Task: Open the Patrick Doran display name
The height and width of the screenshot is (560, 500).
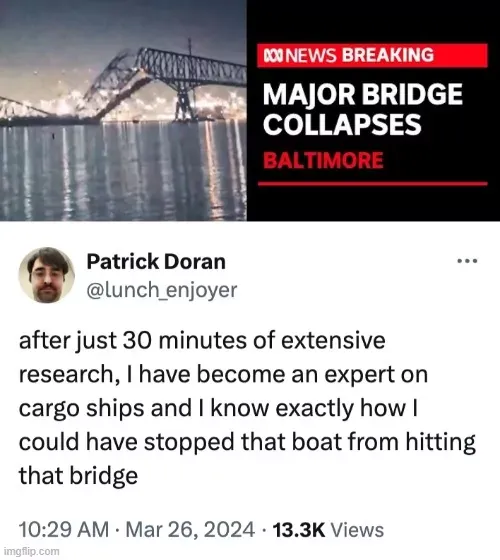Action: tap(156, 261)
